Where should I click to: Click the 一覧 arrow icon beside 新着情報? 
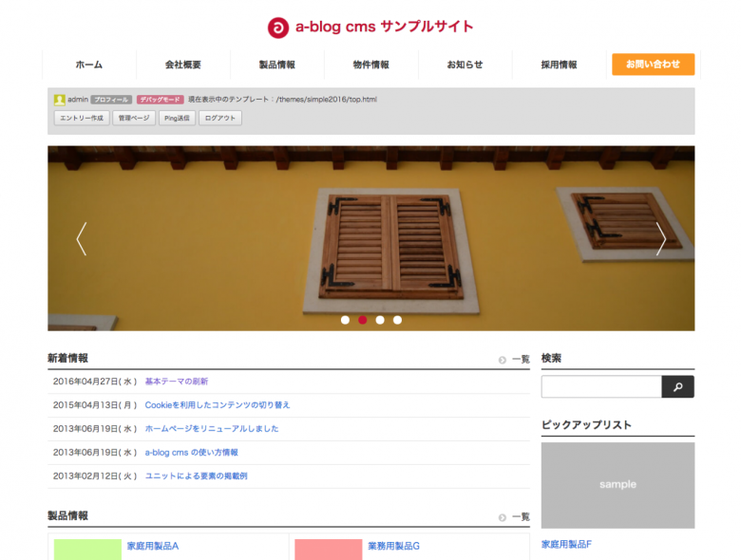click(503, 360)
